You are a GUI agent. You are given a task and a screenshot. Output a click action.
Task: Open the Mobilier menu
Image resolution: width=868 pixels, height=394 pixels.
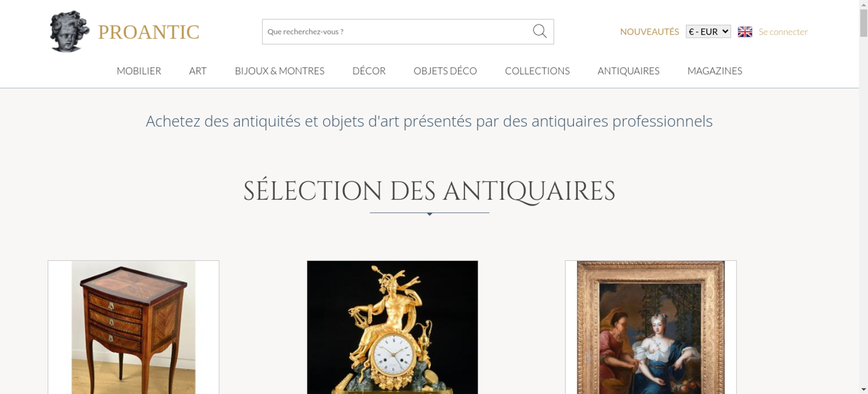pos(139,71)
